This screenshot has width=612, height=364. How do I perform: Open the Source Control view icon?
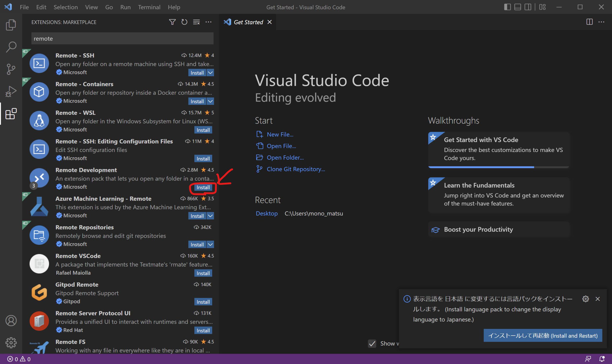tap(11, 69)
